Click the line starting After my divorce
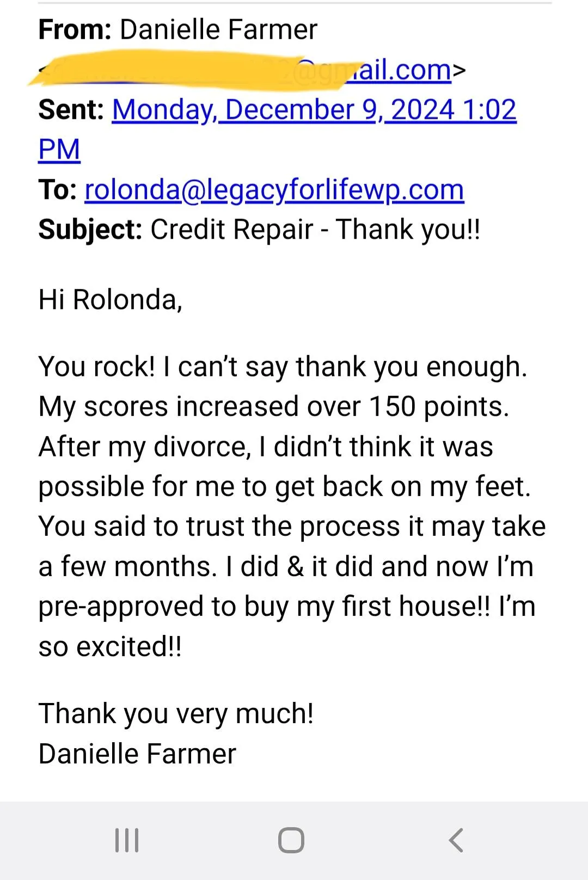The image size is (588, 880). tap(266, 447)
